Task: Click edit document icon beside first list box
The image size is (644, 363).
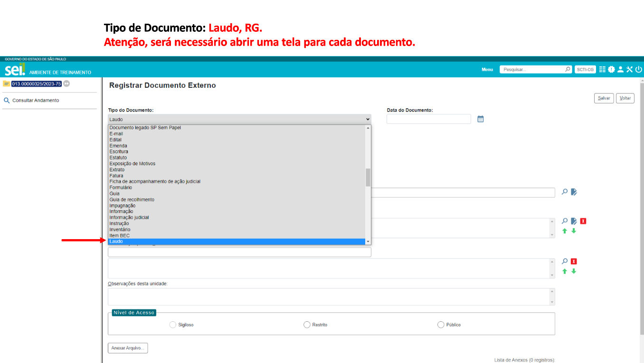Action: 574,221
